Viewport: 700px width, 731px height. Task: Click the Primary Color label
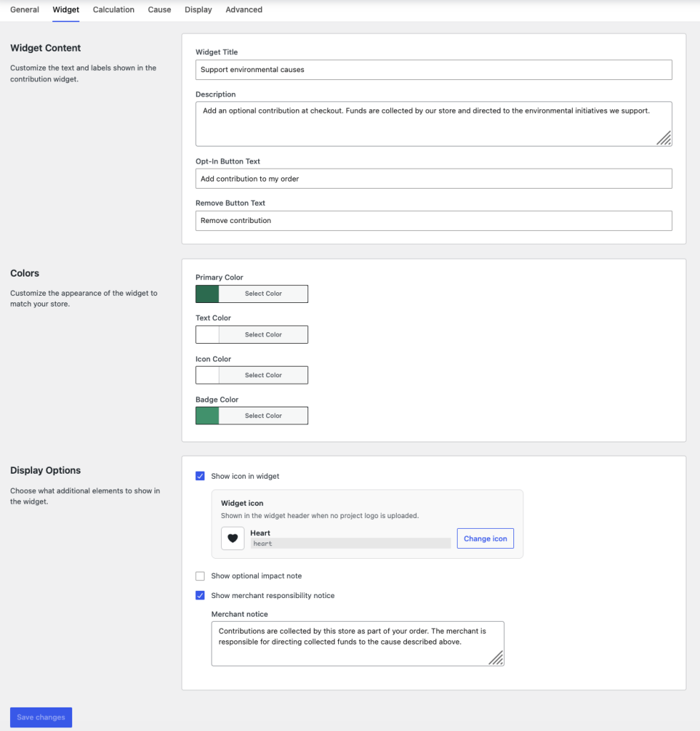[x=220, y=277]
